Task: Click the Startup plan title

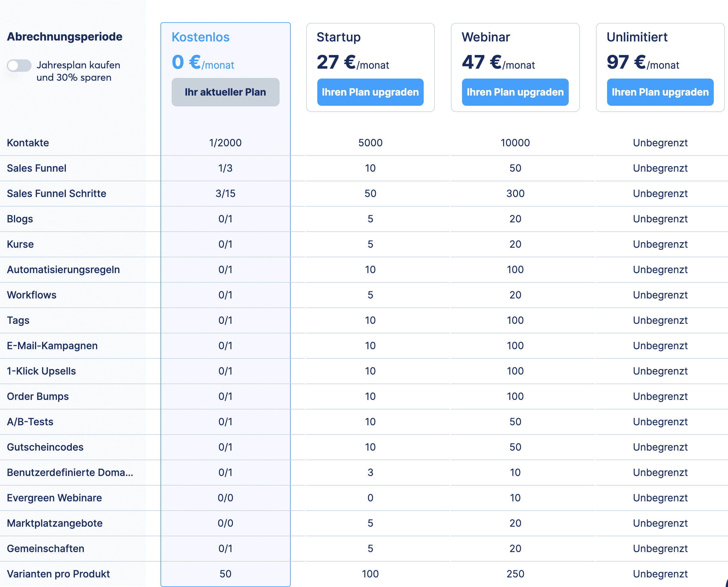Action: tap(338, 37)
